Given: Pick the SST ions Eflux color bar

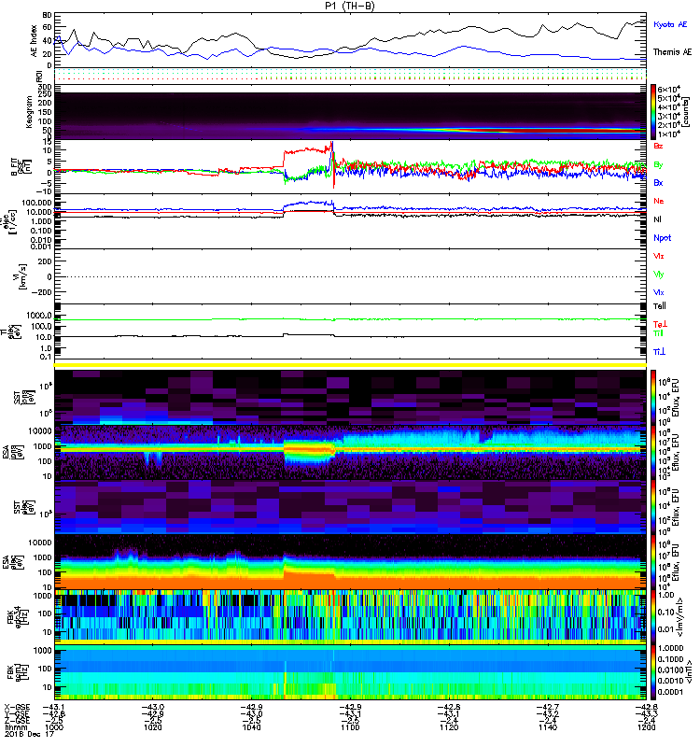Looking at the screenshot, I should pyautogui.click(x=652, y=397).
